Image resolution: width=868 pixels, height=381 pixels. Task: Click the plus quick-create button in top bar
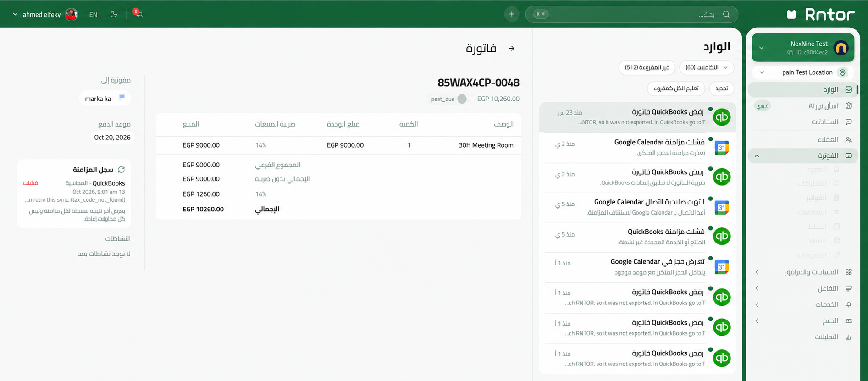click(x=512, y=14)
